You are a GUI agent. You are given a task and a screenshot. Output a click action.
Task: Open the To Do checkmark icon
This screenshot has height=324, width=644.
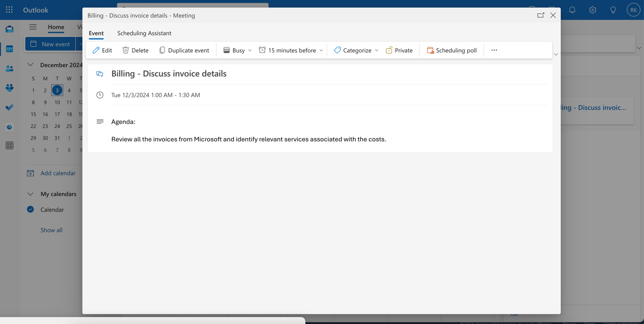click(9, 107)
